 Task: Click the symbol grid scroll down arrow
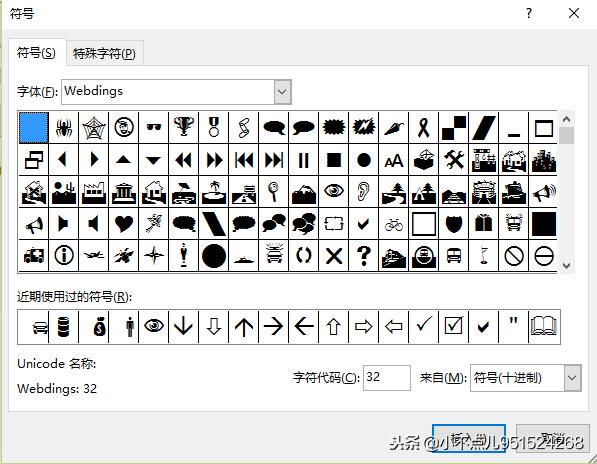pos(566,265)
